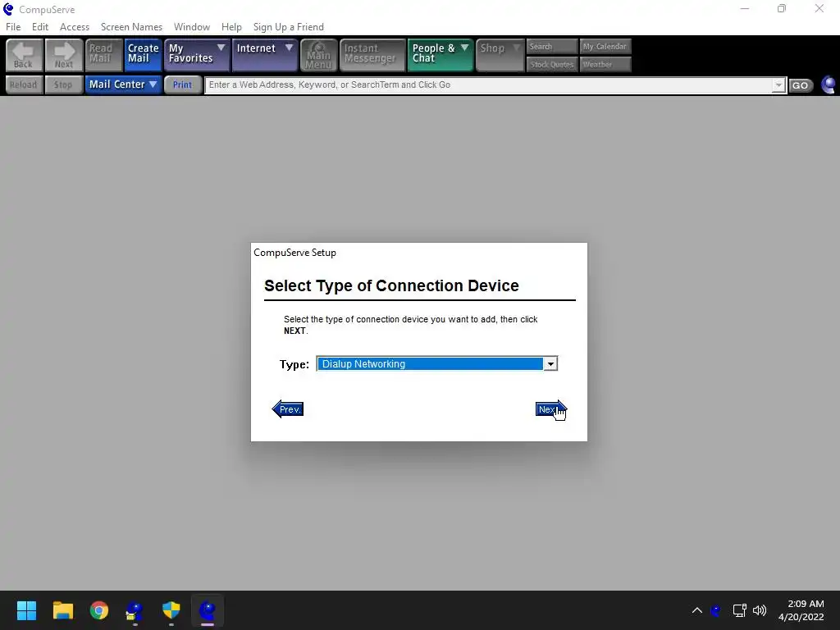This screenshot has height=630, width=840.
Task: Click Create Mail in the toolbar
Action: [143, 55]
